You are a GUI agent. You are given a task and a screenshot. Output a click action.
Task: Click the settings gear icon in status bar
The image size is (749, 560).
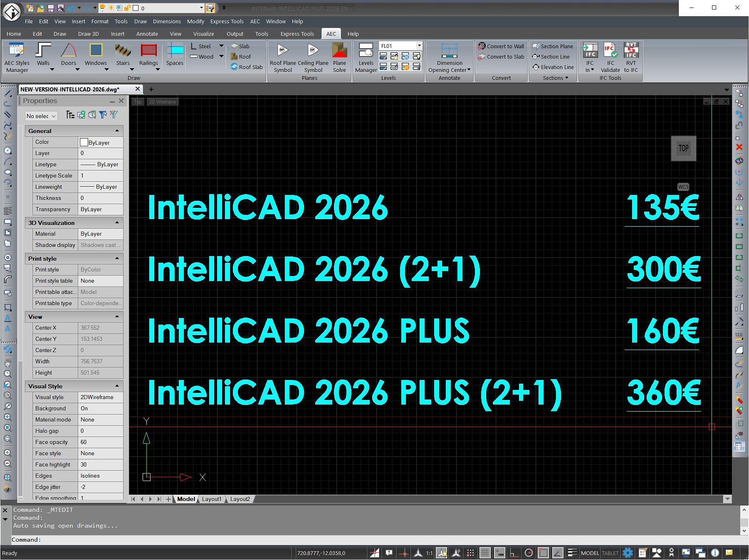628,553
